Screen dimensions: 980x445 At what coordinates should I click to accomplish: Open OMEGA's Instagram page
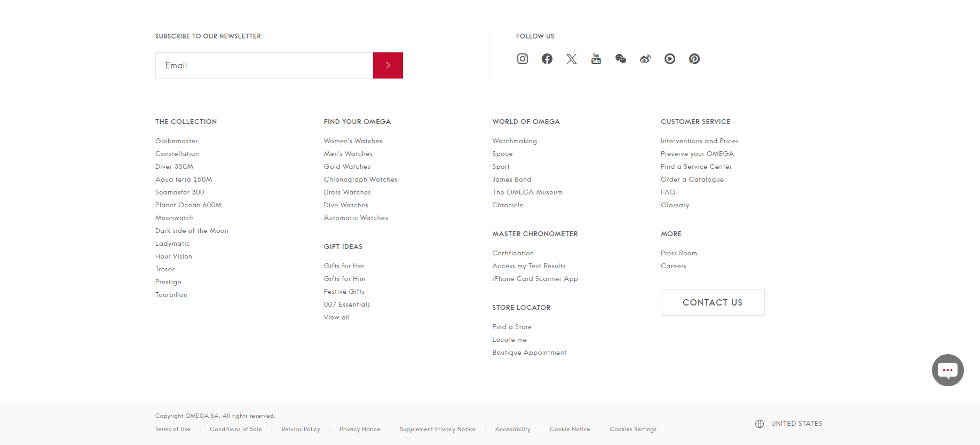tap(523, 59)
